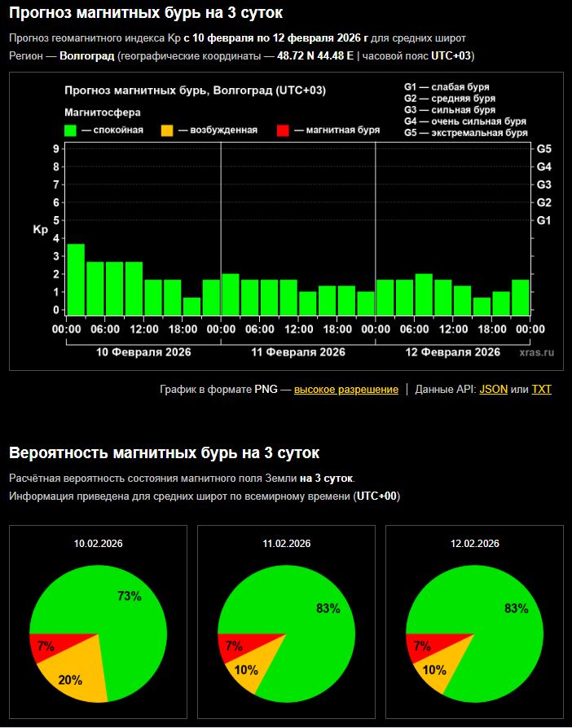
Task: Click the "G5 — экстремальная буря" legend entry
Action: tap(465, 132)
